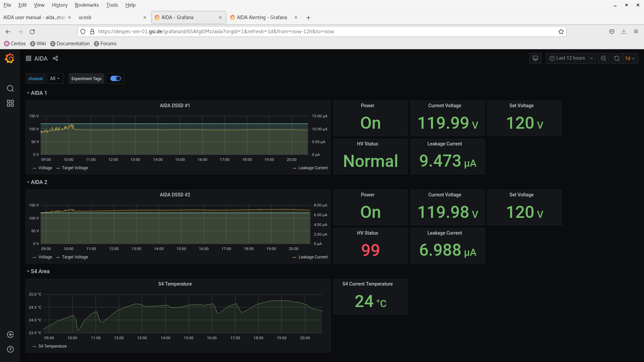Open the channel All dropdown

tap(55, 78)
